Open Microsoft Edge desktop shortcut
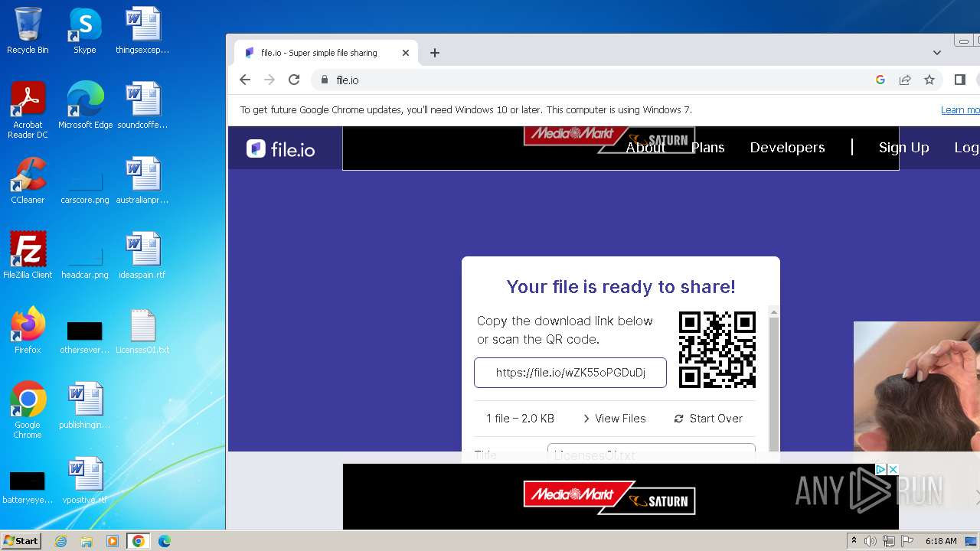 tap(85, 106)
